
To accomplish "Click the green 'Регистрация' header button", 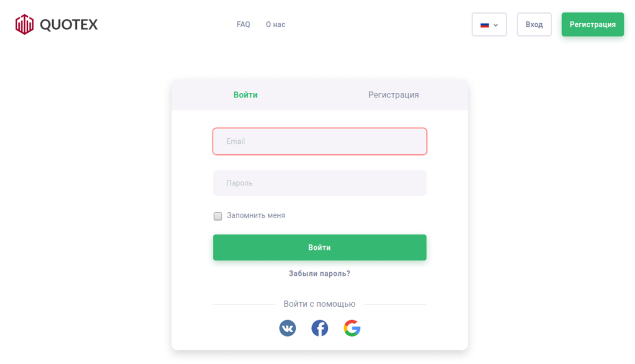I will coord(592,24).
